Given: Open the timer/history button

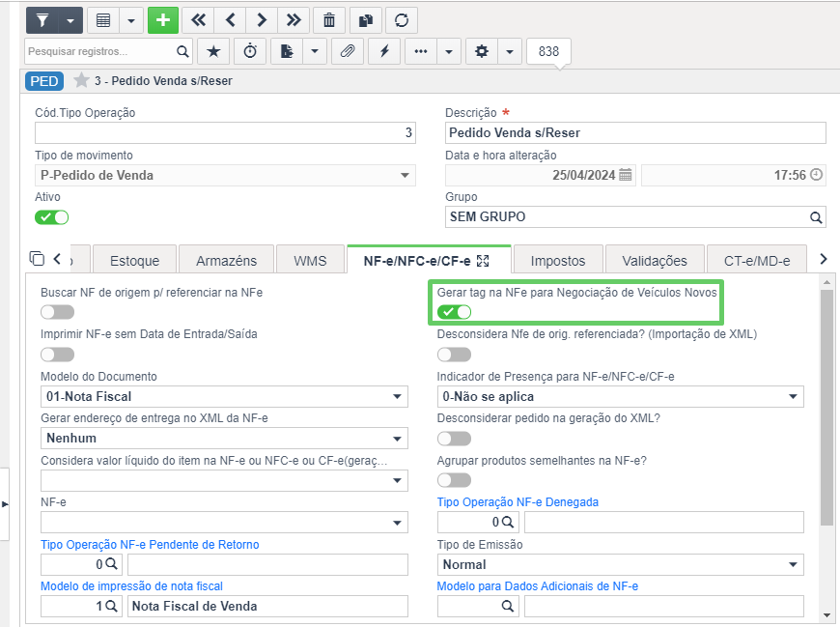Looking at the screenshot, I should point(250,51).
